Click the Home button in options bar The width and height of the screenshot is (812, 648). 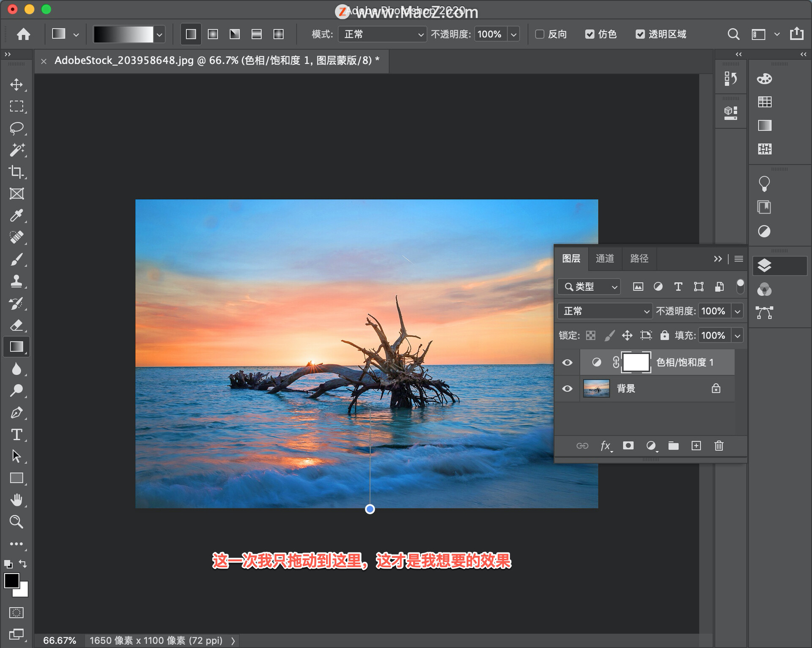point(24,34)
